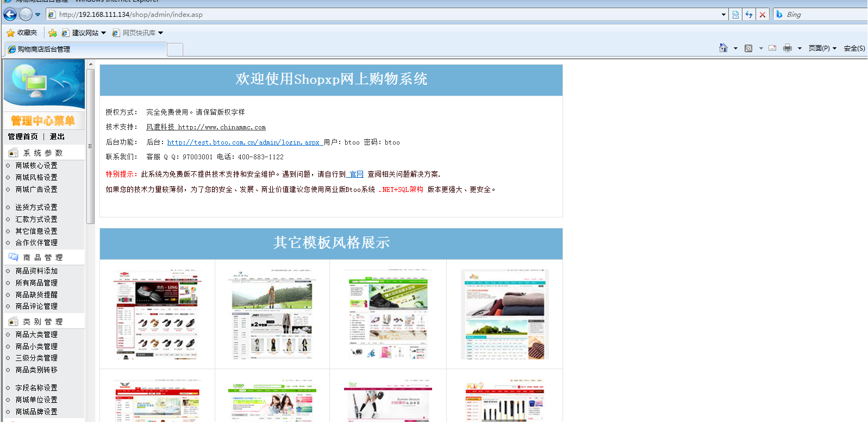Image resolution: width=868 pixels, height=423 pixels.
Task: Click the Print icon in command bar
Action: pyautogui.click(x=788, y=48)
